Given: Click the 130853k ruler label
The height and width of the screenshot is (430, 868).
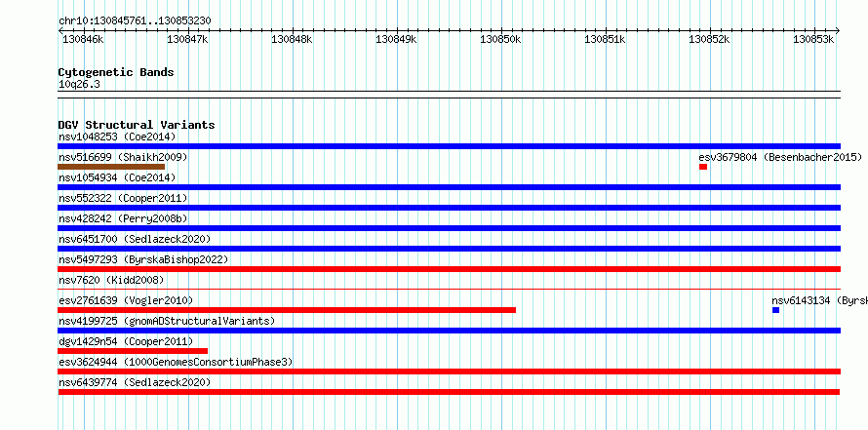Looking at the screenshot, I should coord(813,39).
